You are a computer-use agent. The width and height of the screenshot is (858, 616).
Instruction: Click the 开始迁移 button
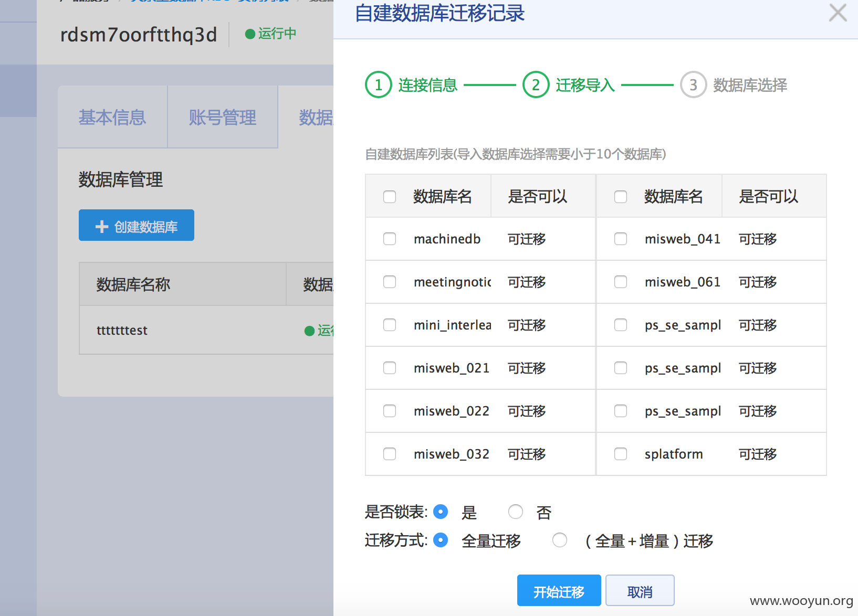(559, 590)
